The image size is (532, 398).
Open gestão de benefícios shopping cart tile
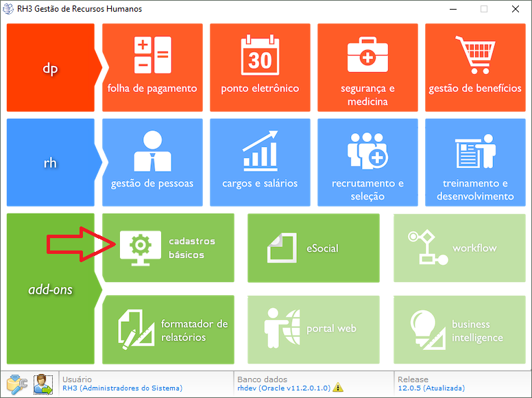coord(475,67)
